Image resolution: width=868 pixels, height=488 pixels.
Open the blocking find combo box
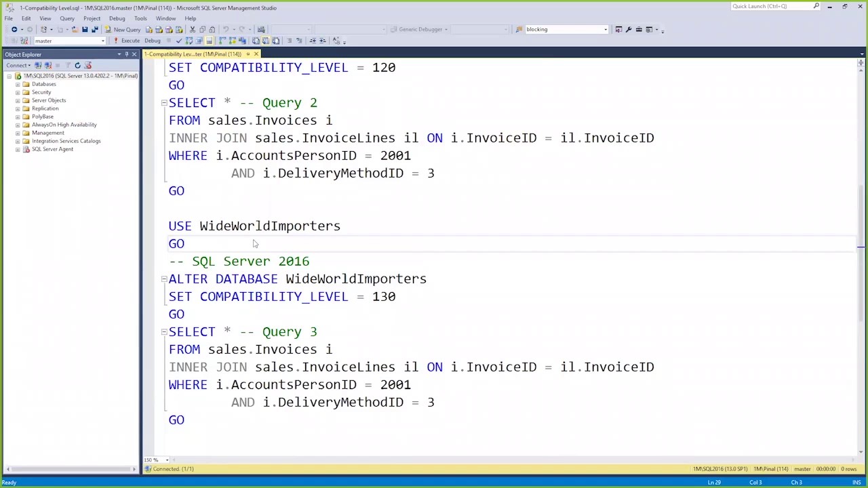[566, 29]
